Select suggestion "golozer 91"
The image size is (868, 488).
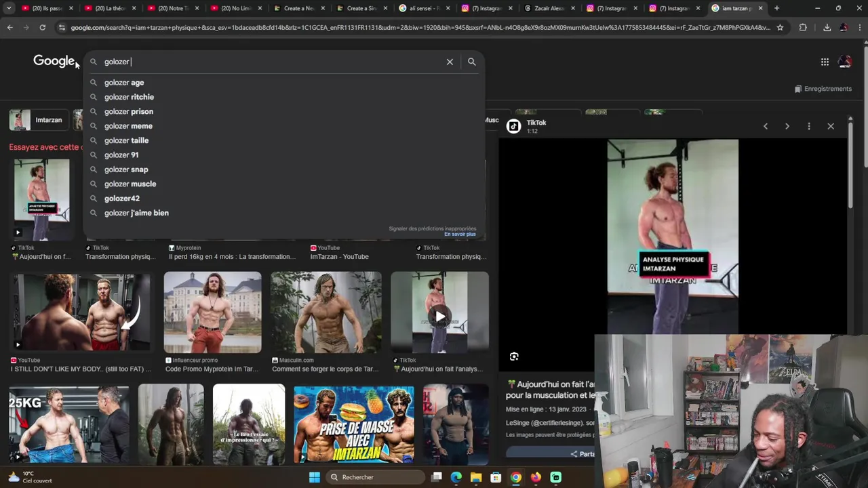click(283, 155)
